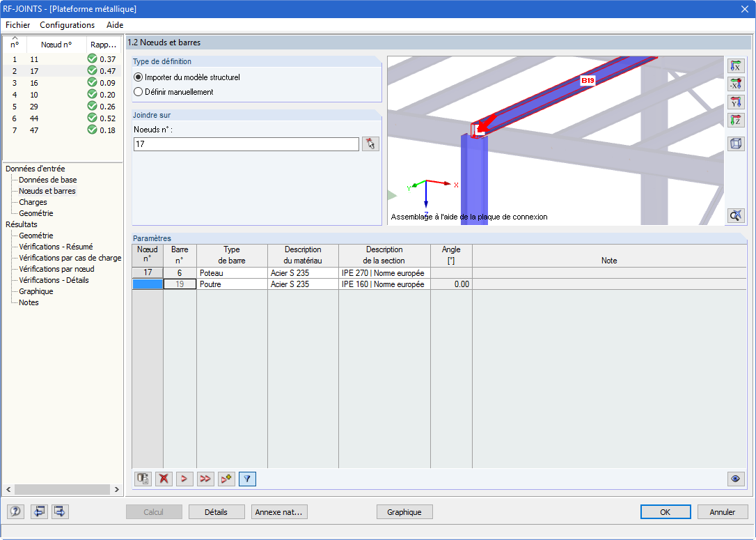The image size is (756, 540).
Task: Click the Annuler button
Action: click(x=723, y=512)
